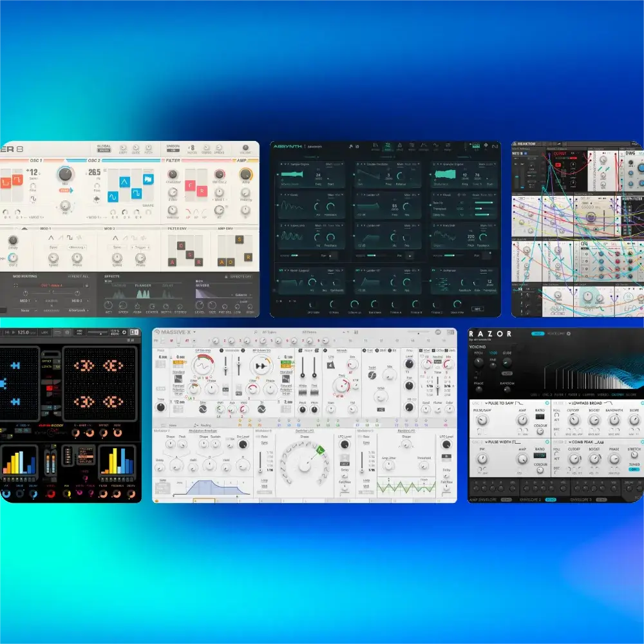Click the green Switcher LFO shape marker
This screenshot has height=644, width=644.
[320, 451]
